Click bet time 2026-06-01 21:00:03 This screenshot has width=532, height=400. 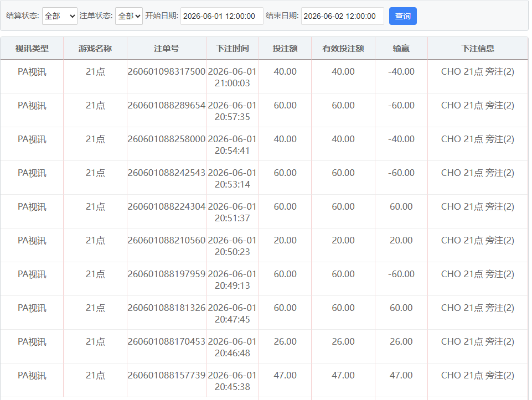[x=233, y=77]
